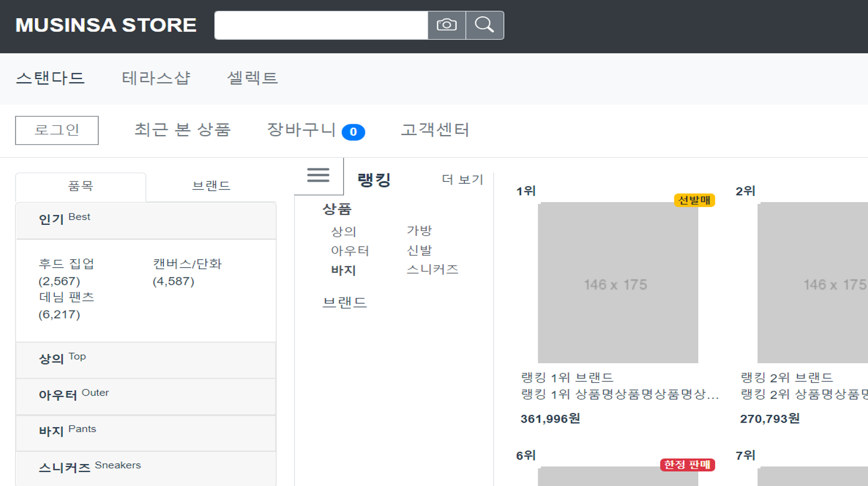Collapse the 인기 Best section
This screenshot has width=868, height=486.
pos(146,220)
